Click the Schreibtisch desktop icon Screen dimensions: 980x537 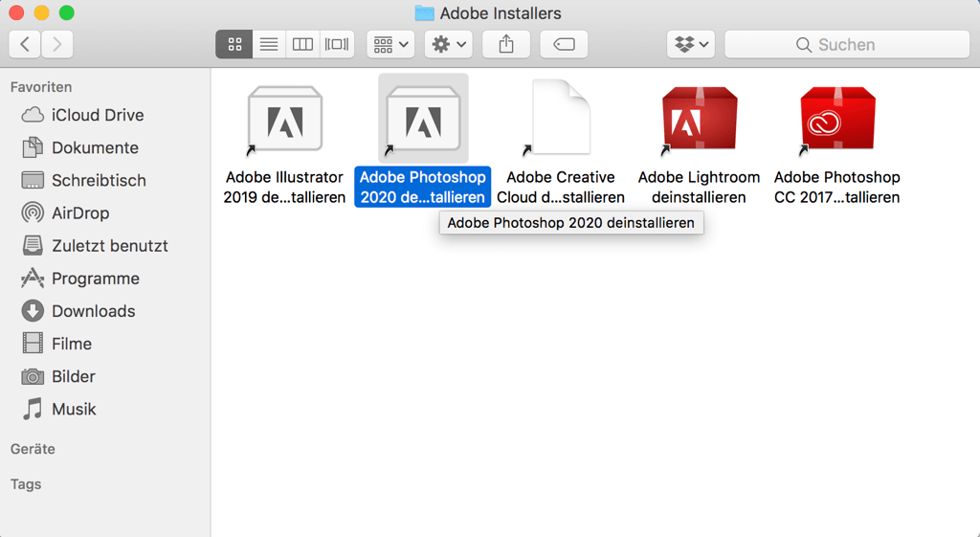click(33, 180)
